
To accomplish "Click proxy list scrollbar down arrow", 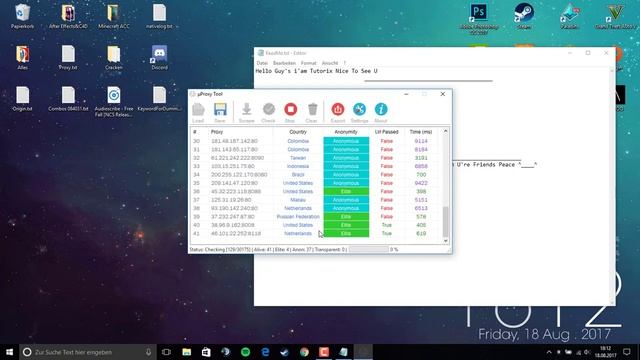I will point(445,240).
